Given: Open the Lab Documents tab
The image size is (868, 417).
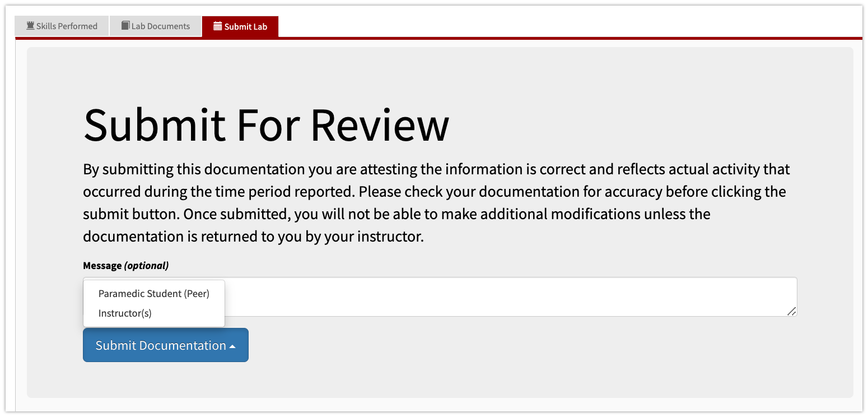Looking at the screenshot, I should [156, 25].
